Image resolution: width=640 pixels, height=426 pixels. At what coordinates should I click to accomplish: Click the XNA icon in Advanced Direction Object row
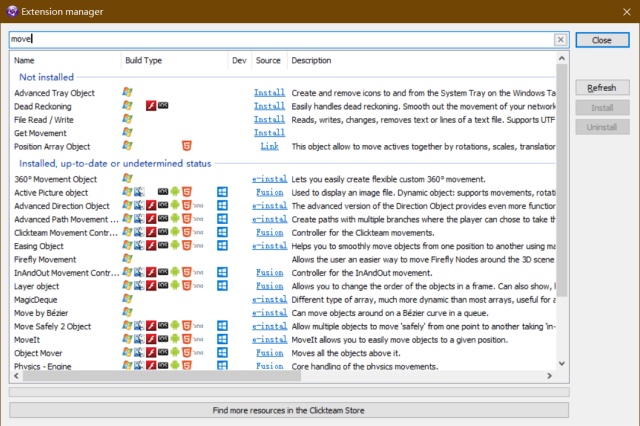tap(198, 205)
